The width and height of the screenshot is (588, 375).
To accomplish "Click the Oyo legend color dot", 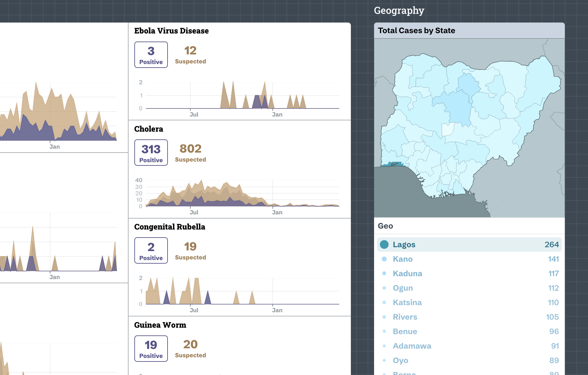I will (384, 361).
